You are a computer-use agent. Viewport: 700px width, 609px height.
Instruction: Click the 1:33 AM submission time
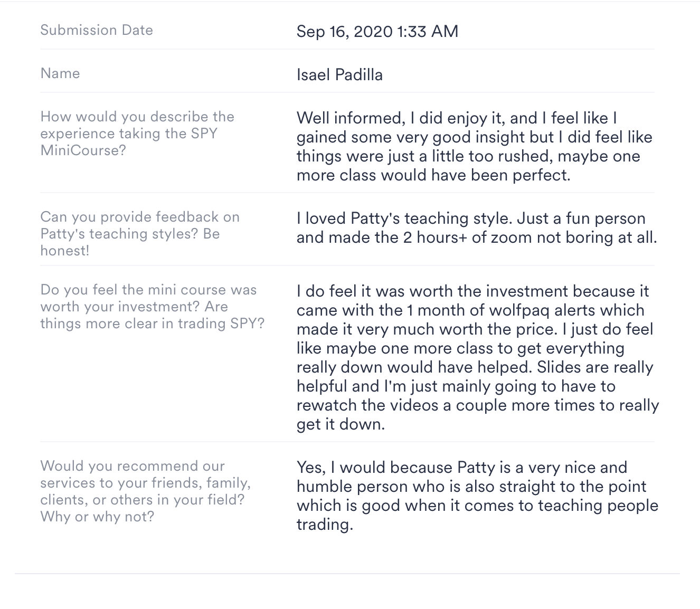(x=428, y=32)
